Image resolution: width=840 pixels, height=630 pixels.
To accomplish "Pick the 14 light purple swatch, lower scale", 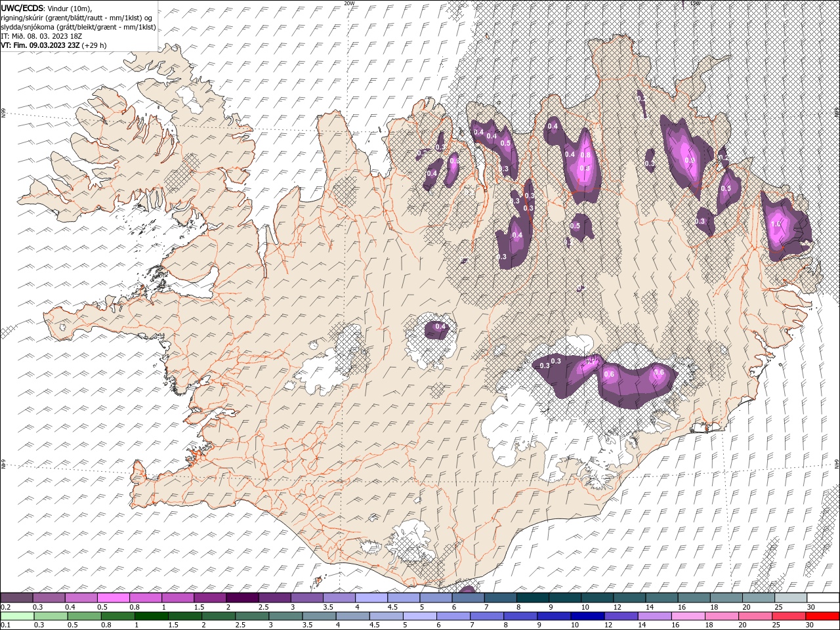I will [x=654, y=616].
